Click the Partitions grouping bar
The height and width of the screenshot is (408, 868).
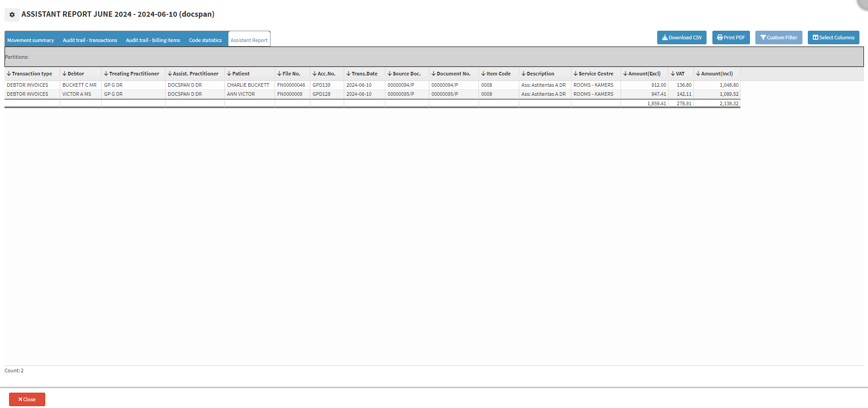click(x=434, y=57)
